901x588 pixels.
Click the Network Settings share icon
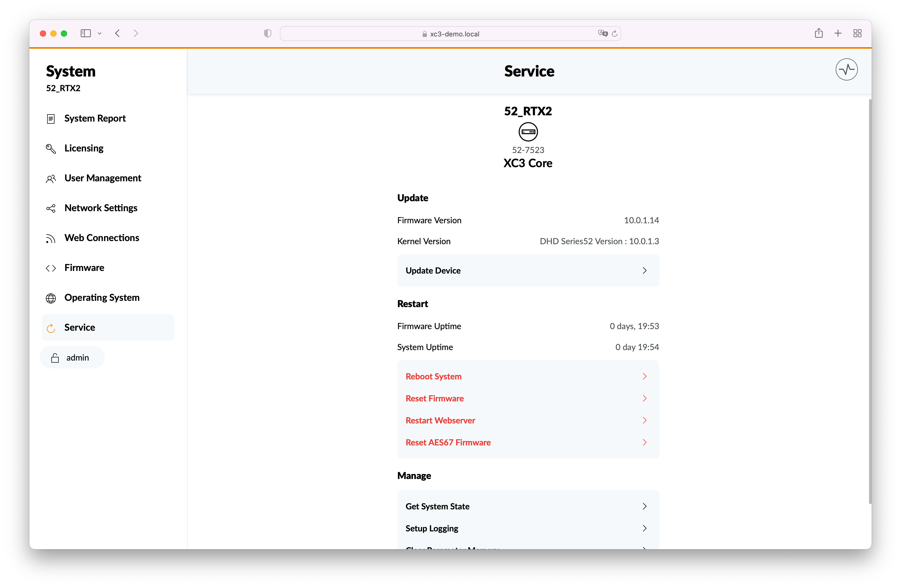51,208
